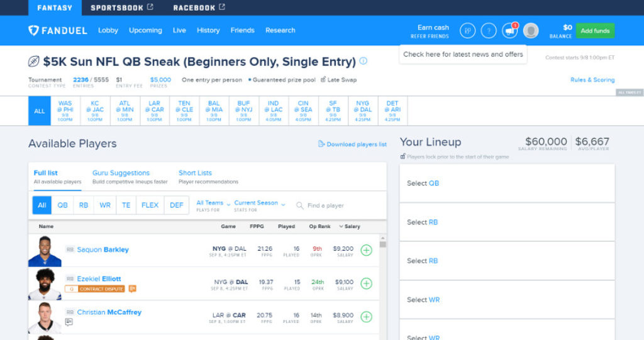The image size is (644, 340).
Task: Click the Sportsbook external link icon
Action: coord(150,7)
